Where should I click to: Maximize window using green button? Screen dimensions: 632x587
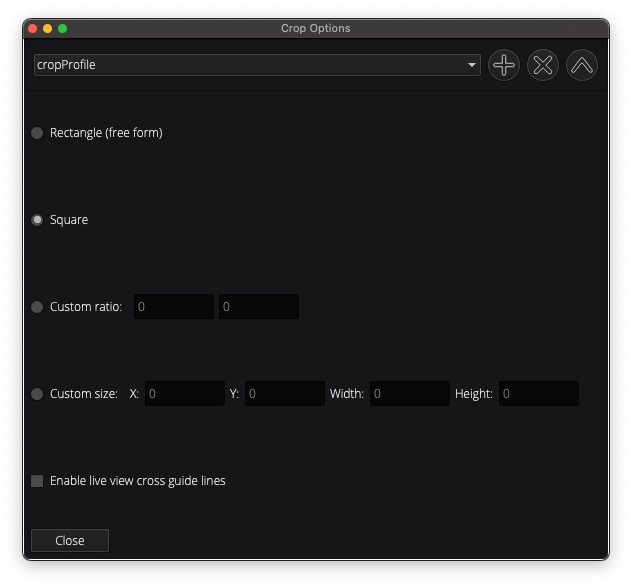(63, 29)
